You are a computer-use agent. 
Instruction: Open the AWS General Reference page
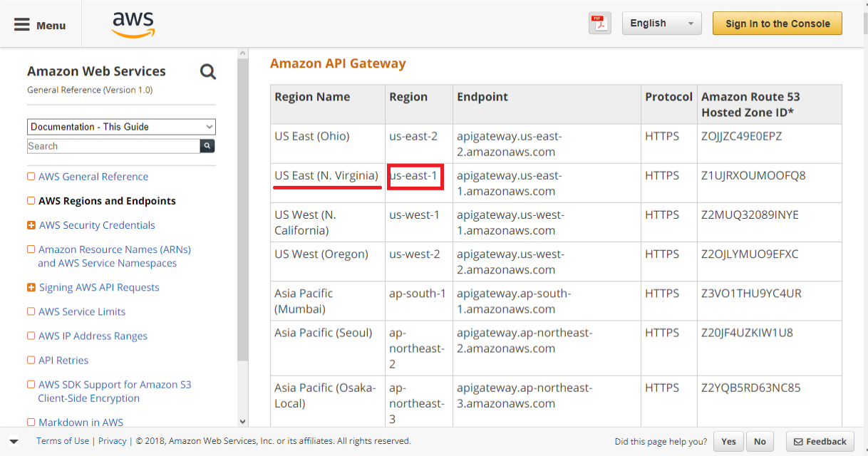(93, 177)
